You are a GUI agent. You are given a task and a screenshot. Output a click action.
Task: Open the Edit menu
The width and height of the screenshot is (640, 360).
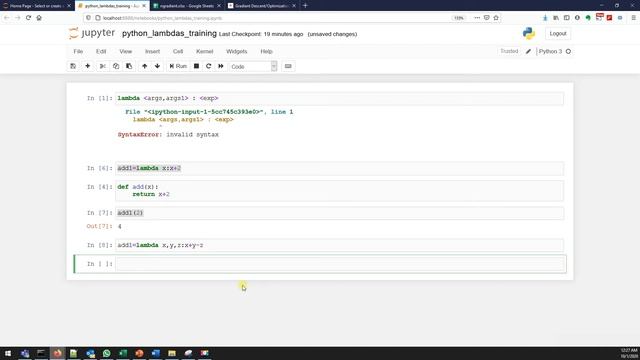(x=101, y=51)
